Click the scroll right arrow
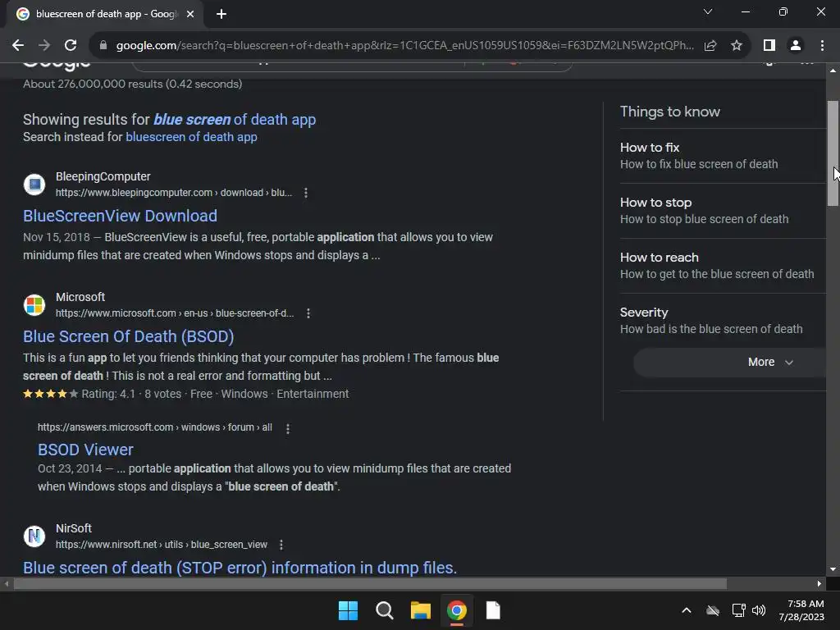Screen dimensions: 840x630 point(819,583)
